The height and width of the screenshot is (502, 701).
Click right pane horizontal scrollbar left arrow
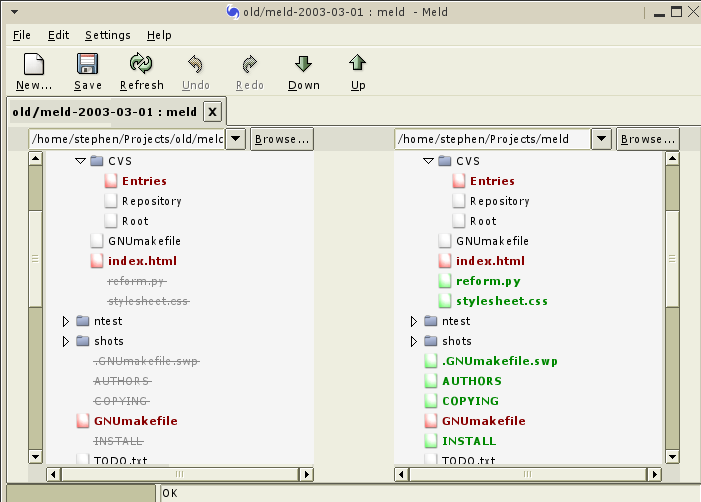click(401, 474)
